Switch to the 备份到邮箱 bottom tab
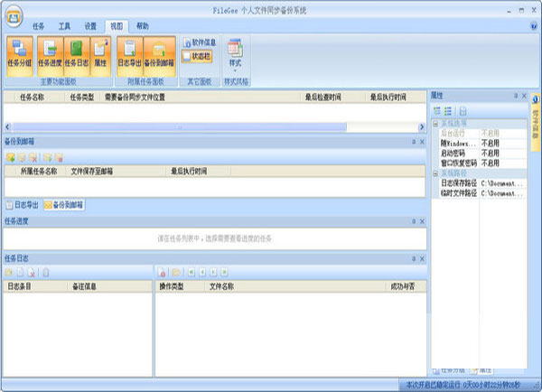The height and width of the screenshot is (392, 542). pos(63,205)
